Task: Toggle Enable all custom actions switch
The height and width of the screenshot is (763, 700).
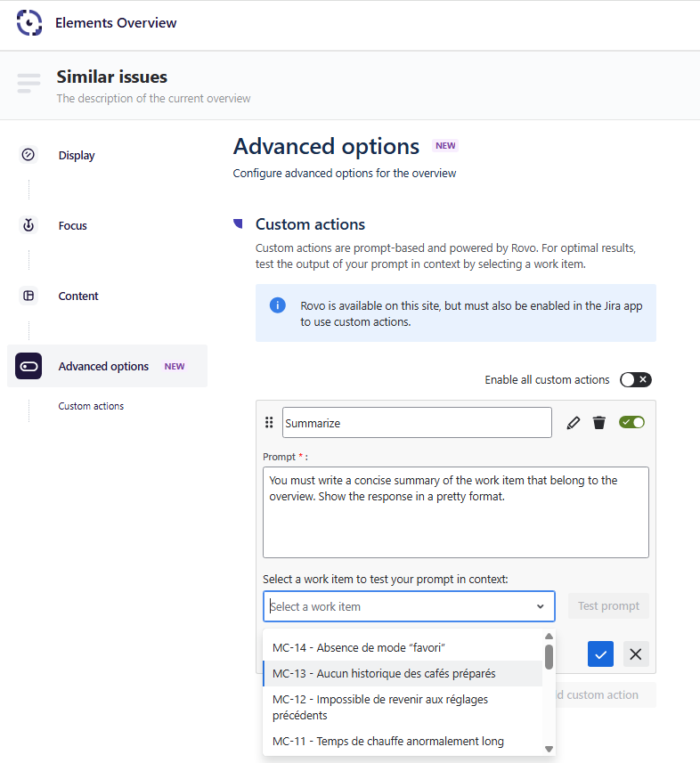Action: [x=636, y=379]
